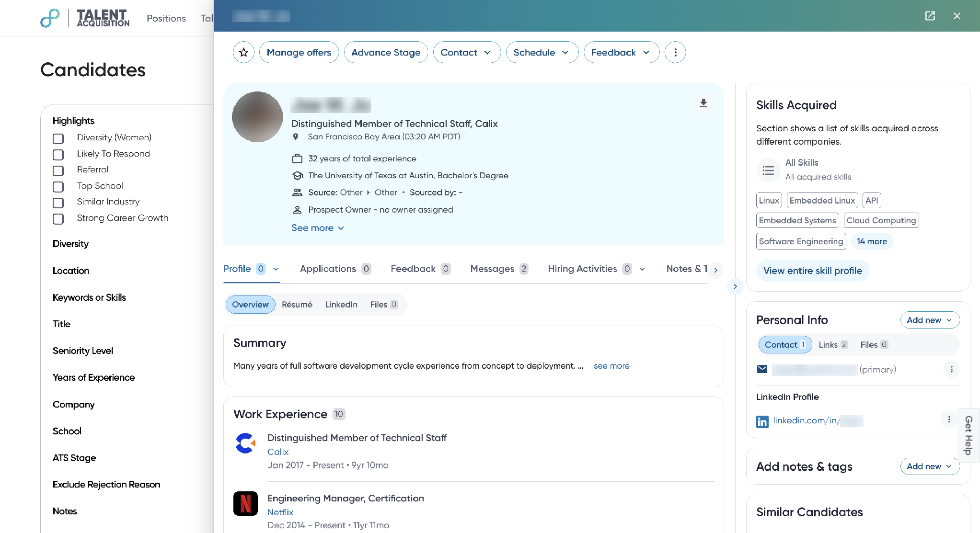Check the Diversity (Women) filter

[x=58, y=138]
